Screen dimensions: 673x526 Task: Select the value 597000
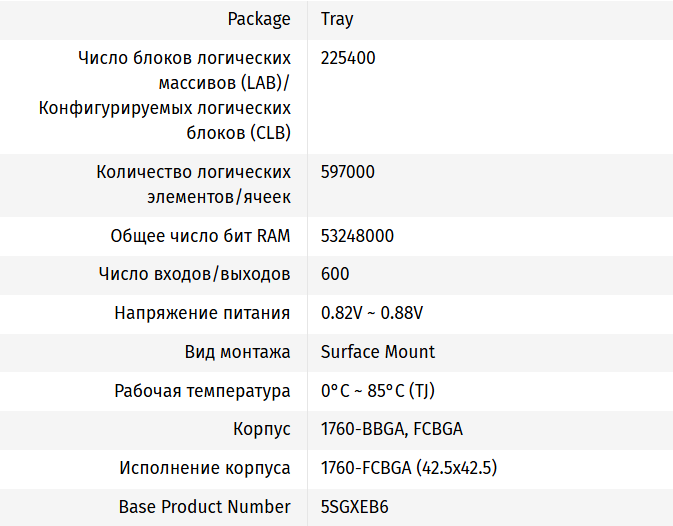[x=348, y=172]
